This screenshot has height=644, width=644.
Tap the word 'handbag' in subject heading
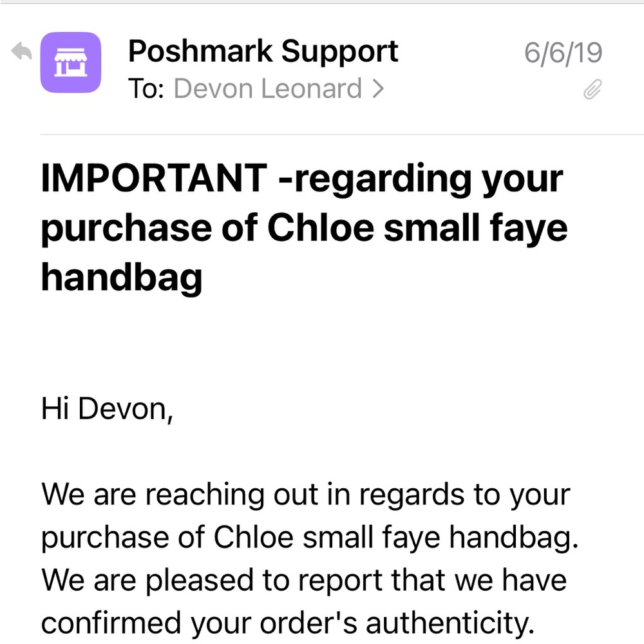pyautogui.click(x=122, y=278)
